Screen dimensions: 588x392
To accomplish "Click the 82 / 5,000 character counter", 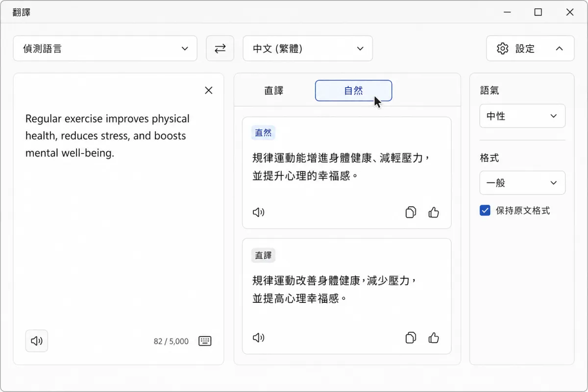I will [x=171, y=342].
